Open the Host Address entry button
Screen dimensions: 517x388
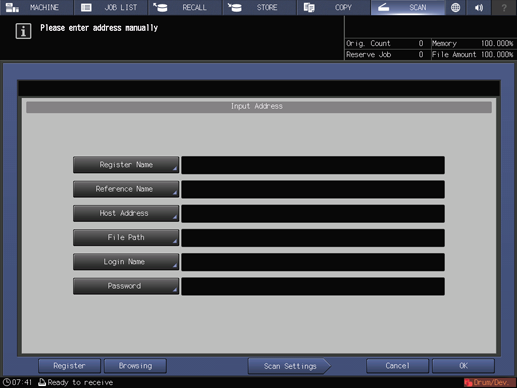(126, 213)
